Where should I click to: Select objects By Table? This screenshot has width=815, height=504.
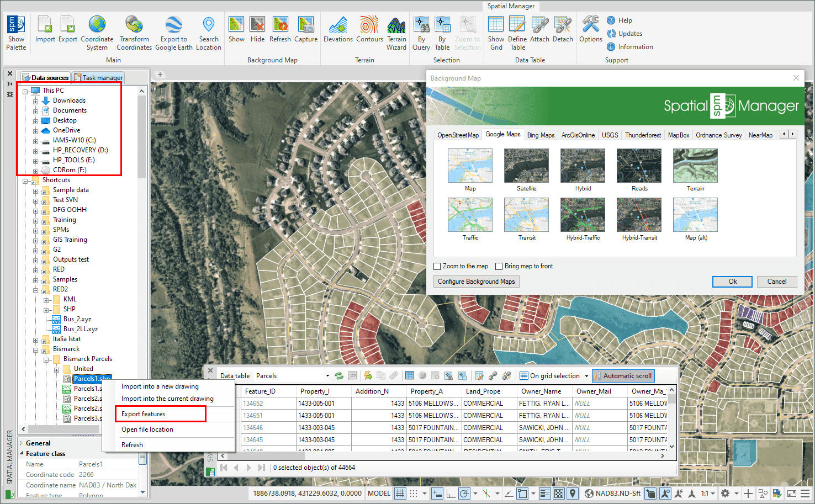tap(442, 33)
